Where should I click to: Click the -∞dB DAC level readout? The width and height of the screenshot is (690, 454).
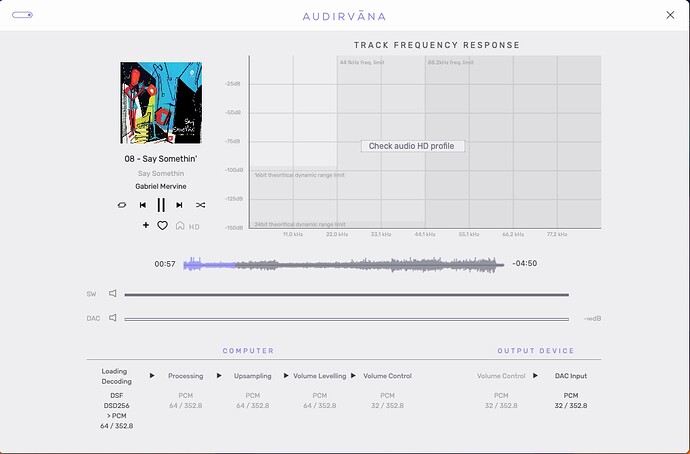592,319
